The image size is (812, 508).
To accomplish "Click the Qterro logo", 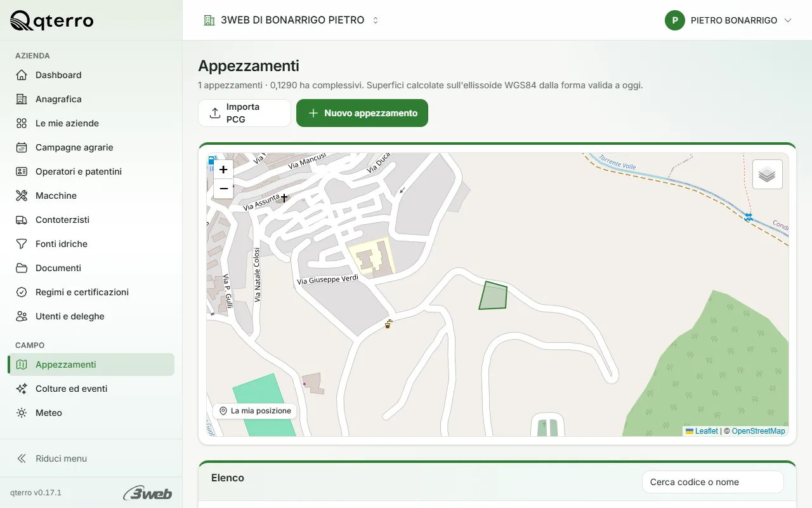I will click(x=52, y=21).
